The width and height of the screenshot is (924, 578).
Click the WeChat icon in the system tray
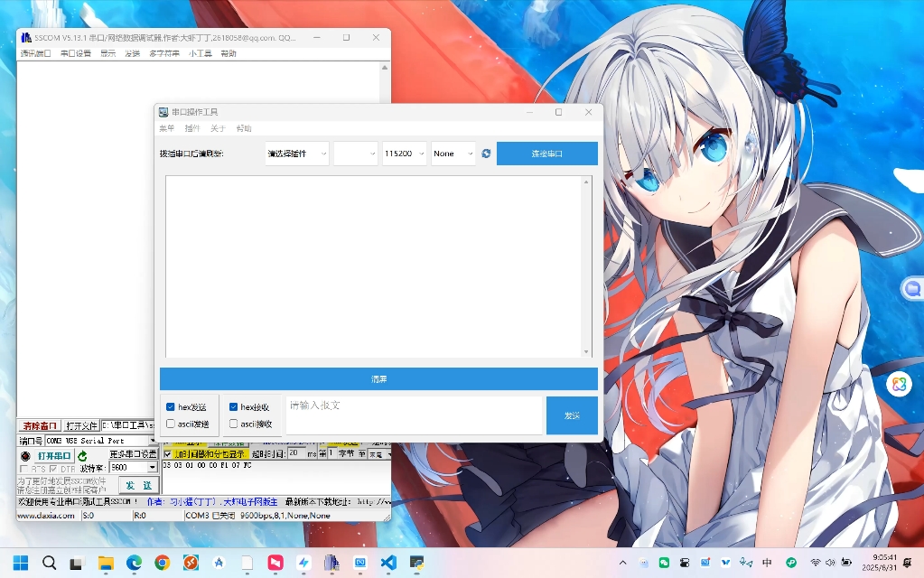(664, 563)
